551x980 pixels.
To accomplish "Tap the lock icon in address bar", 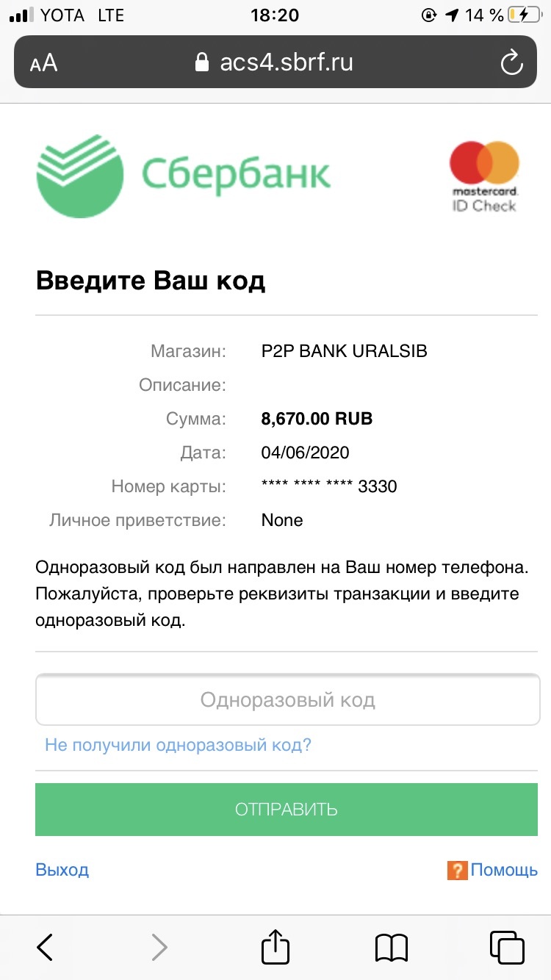I will (x=202, y=63).
